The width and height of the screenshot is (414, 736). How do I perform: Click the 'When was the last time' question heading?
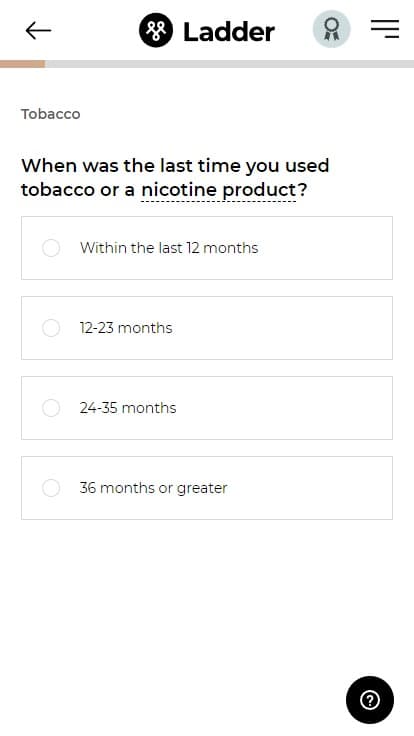pos(175,178)
